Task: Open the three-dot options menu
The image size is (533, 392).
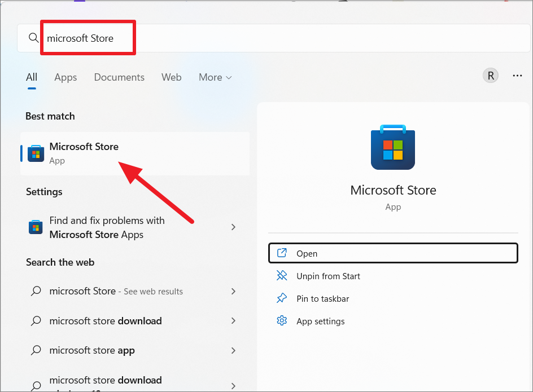Action: [517, 76]
